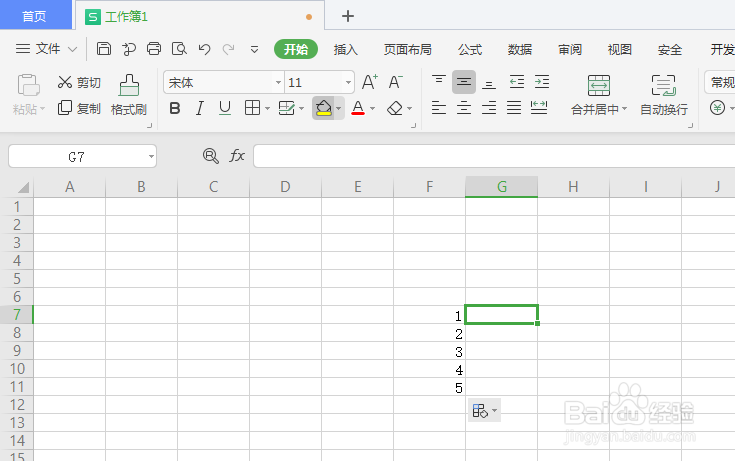Open the font size 11 dropdown

[x=348, y=83]
